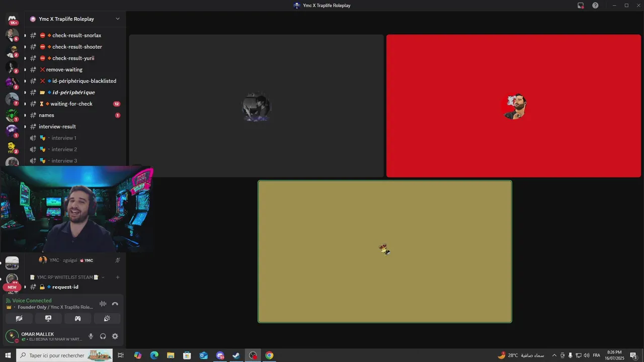Click the Windows Start button
The width and height of the screenshot is (644, 362).
point(8,355)
